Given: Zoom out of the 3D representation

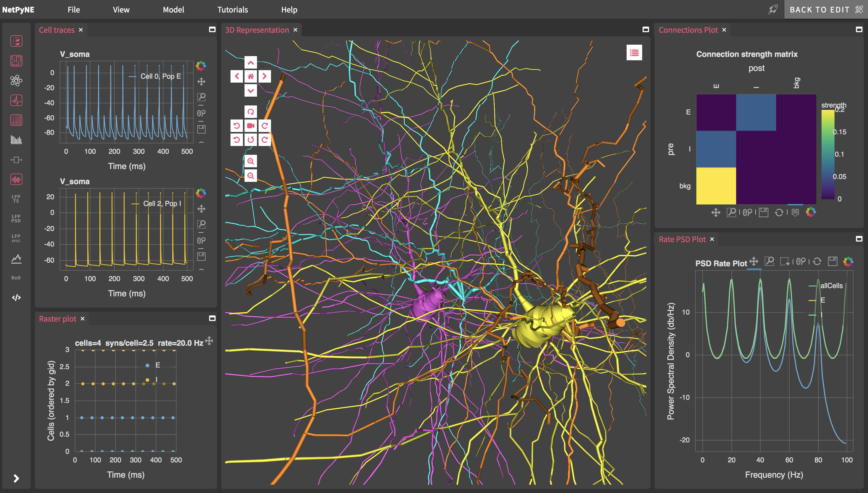Looking at the screenshot, I should pyautogui.click(x=250, y=176).
